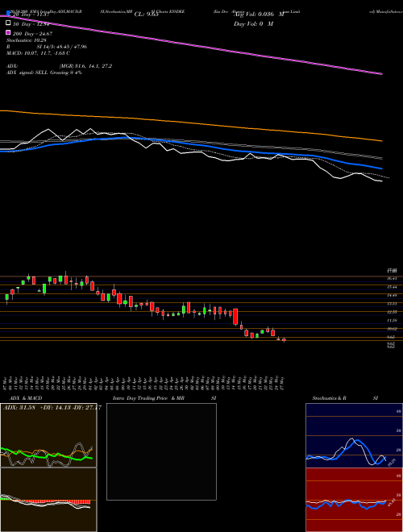This screenshot has width=403, height=532.
Task: Click the 'Intra Day Trading Price & MR' title
Action: click(x=148, y=398)
